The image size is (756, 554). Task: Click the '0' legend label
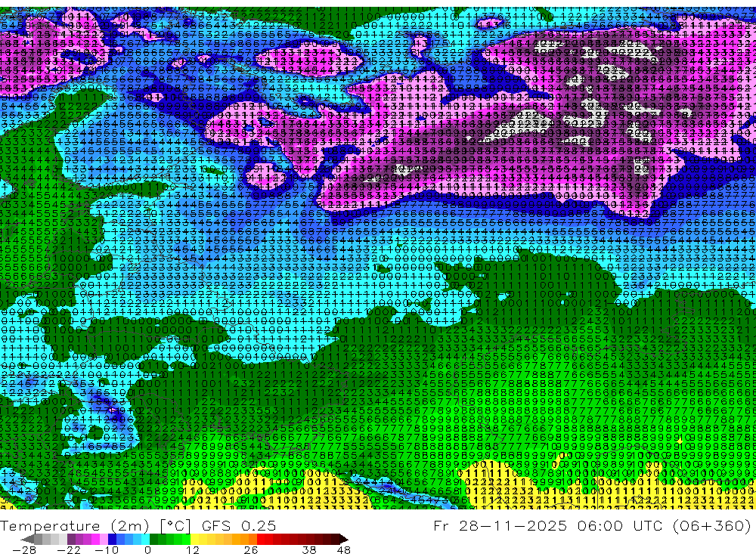pyautogui.click(x=147, y=549)
